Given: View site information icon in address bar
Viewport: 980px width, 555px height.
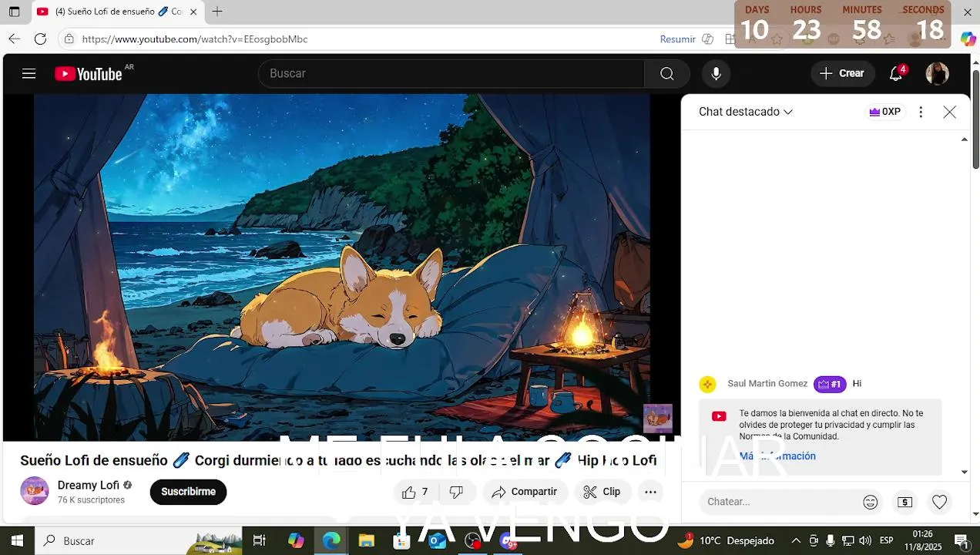Looking at the screenshot, I should 69,39.
